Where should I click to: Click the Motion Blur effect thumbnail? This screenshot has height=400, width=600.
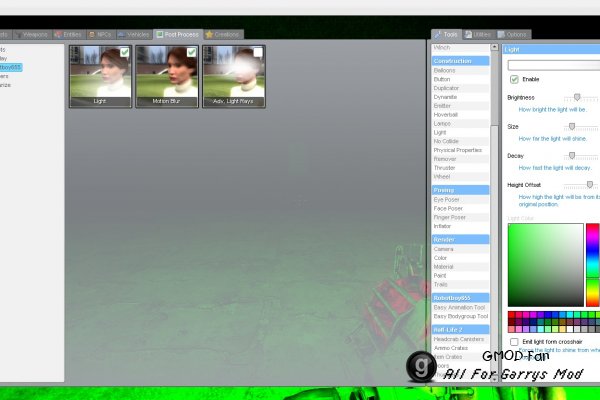(x=167, y=75)
